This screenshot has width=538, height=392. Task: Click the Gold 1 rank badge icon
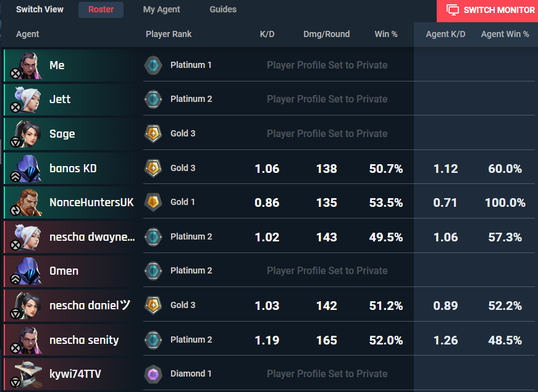(x=153, y=202)
